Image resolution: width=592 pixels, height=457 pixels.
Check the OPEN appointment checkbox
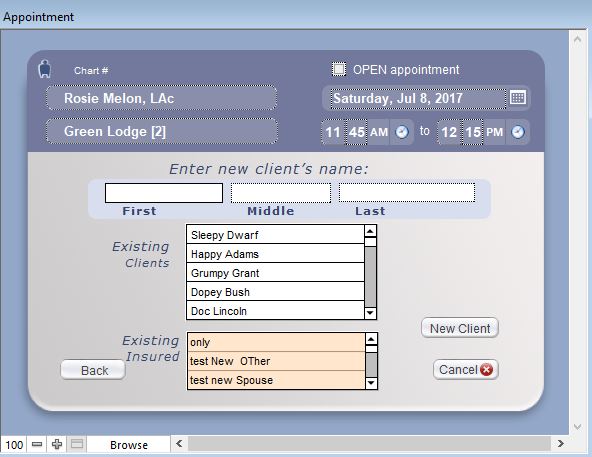339,69
